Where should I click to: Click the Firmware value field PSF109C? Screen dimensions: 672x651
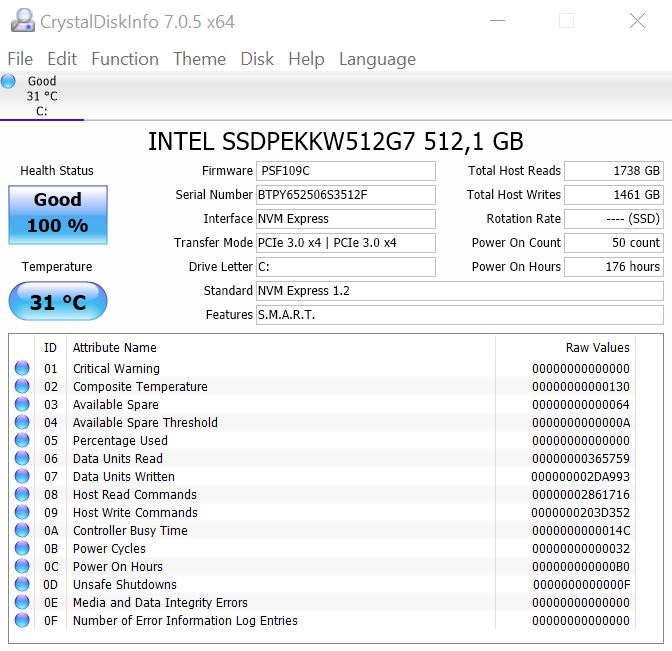(346, 171)
